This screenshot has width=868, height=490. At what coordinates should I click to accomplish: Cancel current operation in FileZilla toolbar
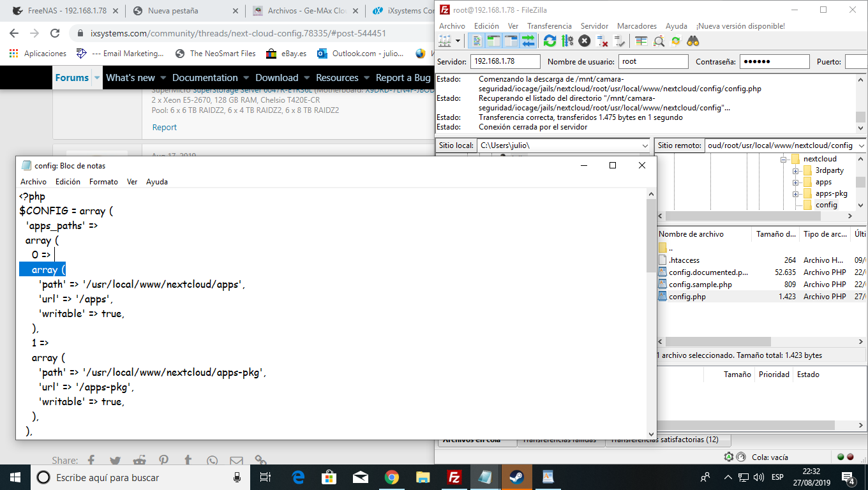585,41
